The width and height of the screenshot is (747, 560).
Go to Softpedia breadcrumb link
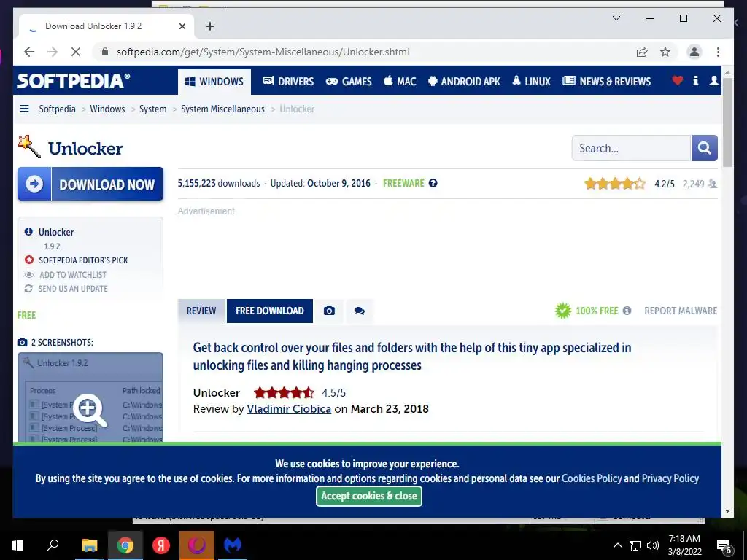click(x=57, y=109)
